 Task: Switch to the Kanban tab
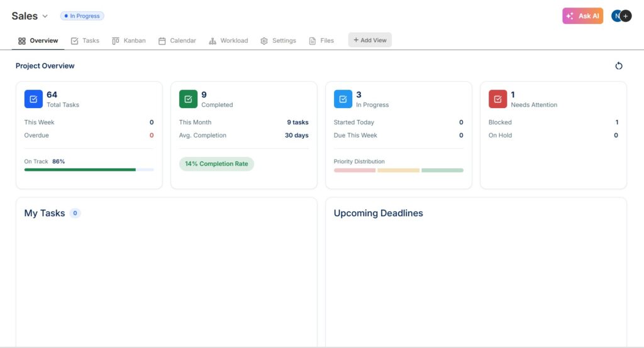point(128,41)
